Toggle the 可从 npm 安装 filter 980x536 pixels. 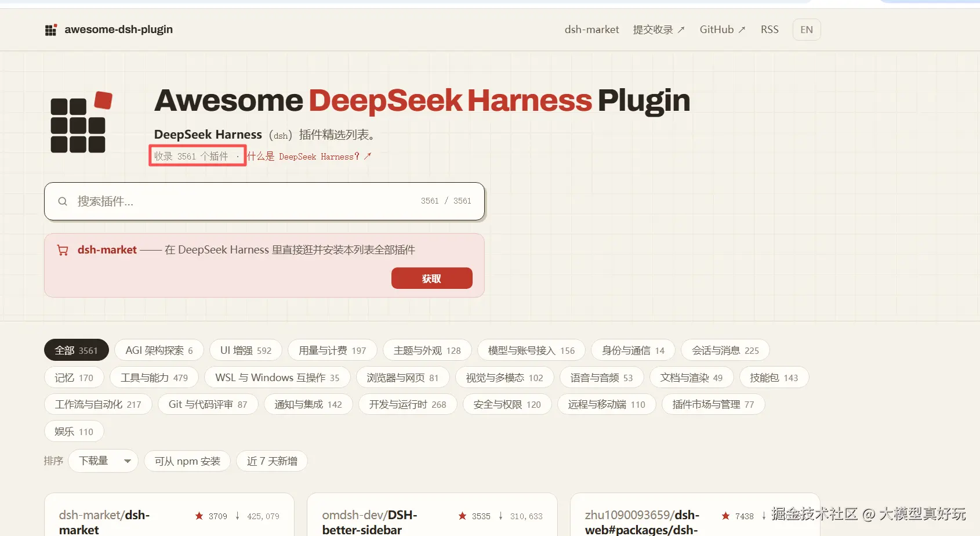[x=187, y=461]
